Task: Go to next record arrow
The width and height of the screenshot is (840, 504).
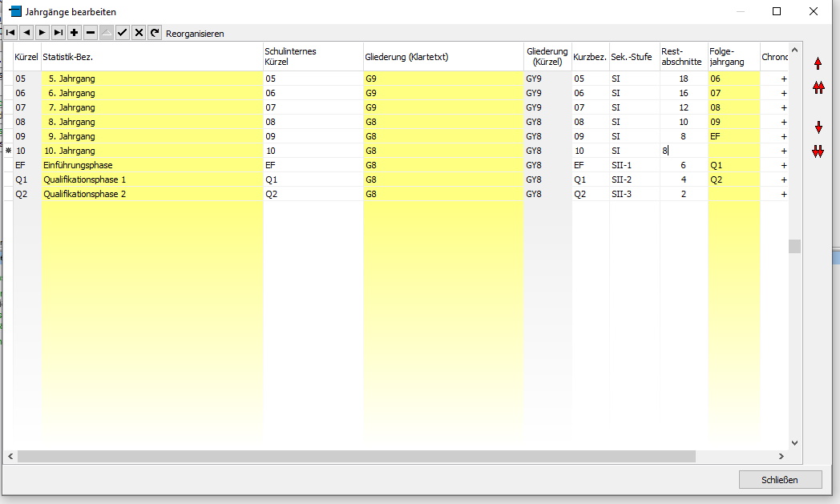Action: click(x=42, y=33)
